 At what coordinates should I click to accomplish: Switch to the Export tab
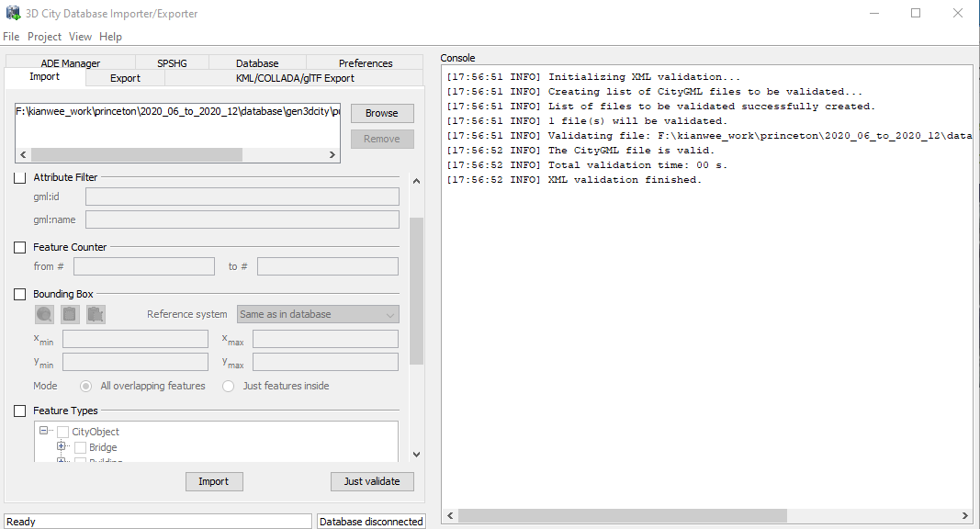pos(125,78)
